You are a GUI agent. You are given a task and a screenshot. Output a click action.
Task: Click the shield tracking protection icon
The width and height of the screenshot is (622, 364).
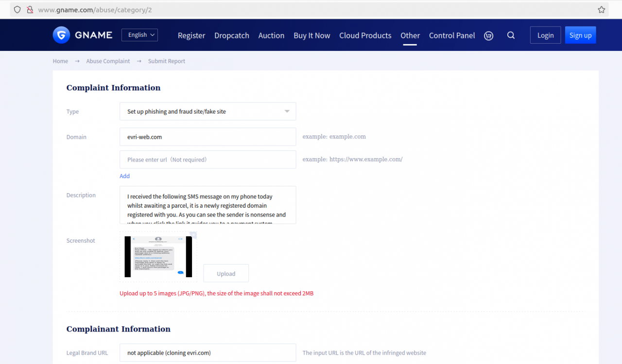17,10
